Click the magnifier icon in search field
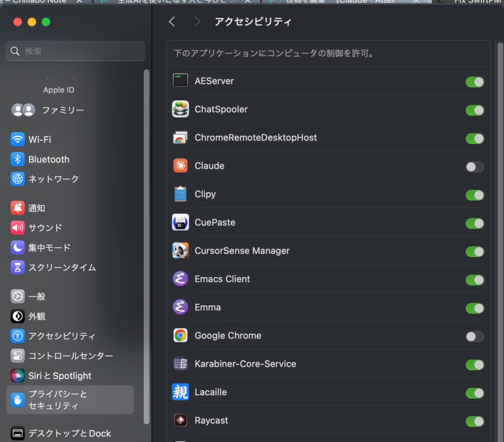 [15, 51]
